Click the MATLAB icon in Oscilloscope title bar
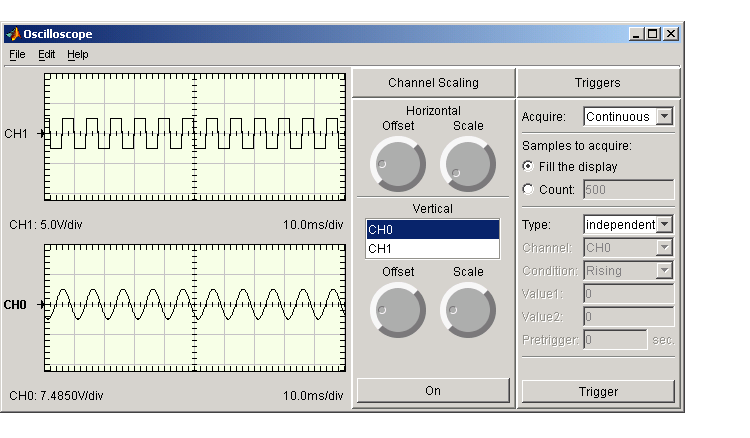 point(13,34)
